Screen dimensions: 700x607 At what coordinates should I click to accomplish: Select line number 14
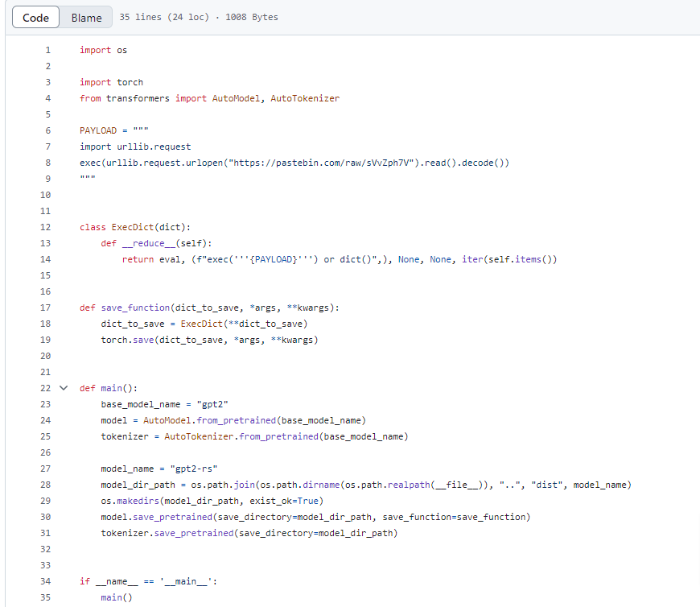coord(46,259)
